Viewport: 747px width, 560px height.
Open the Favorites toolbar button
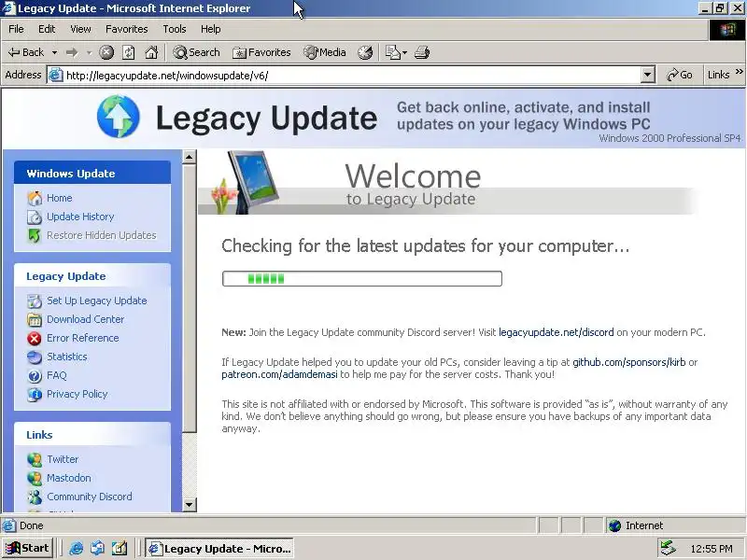click(x=261, y=52)
